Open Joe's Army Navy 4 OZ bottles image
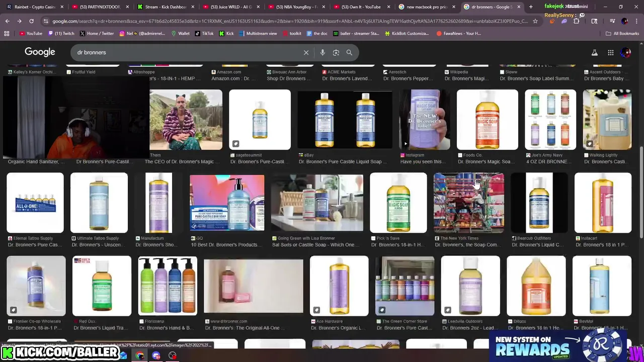644x362 pixels. pos(550,120)
